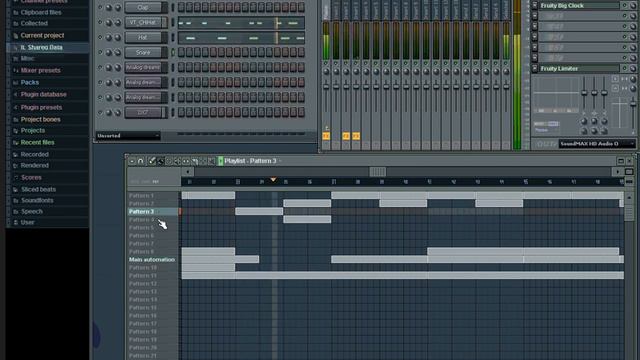640x360 pixels.
Task: Click the Playlist scroll-right arrow
Action: click(617, 172)
